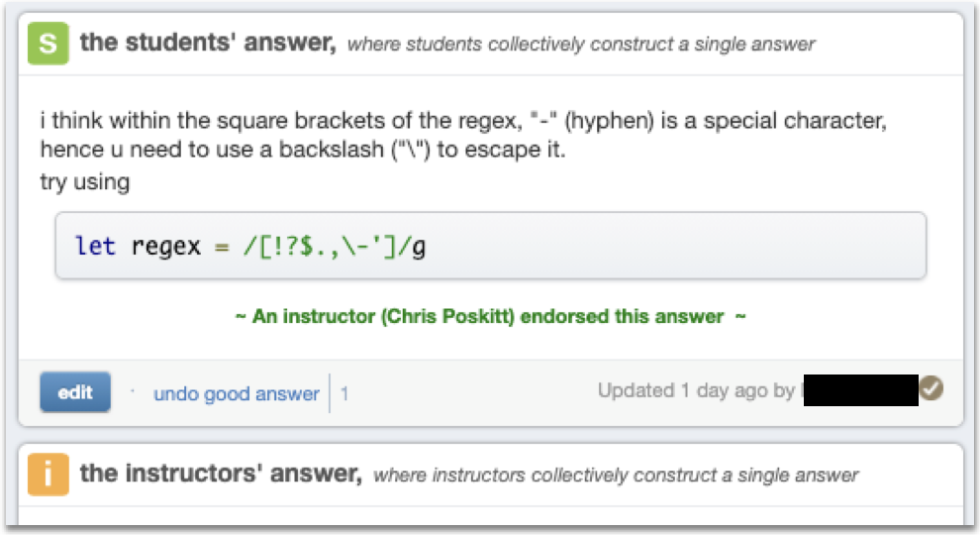Viewport: 980px width, 535px height.
Task: Click the checkmark badge beside the redacted name
Action: coord(931,388)
